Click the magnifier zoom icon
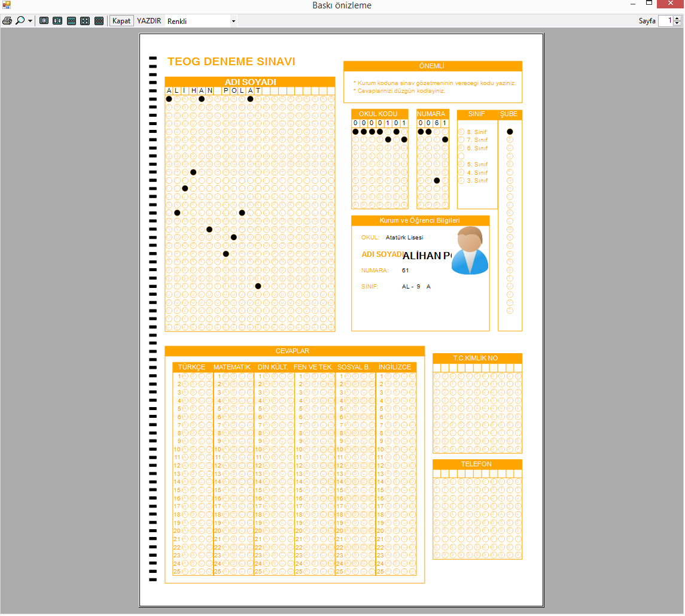685x616 pixels. (x=20, y=21)
